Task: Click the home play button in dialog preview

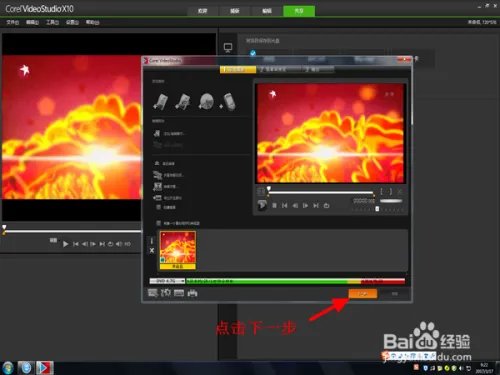Action: [262, 205]
